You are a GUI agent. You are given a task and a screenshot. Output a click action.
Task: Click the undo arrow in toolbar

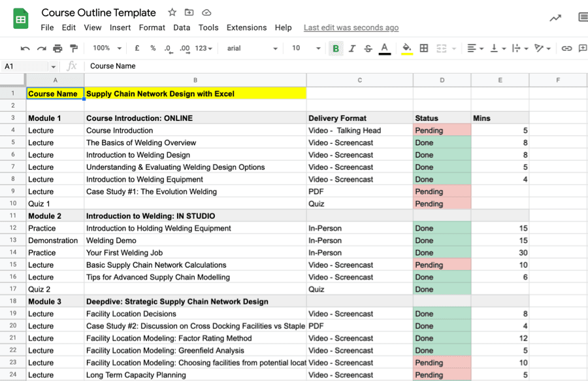coord(25,48)
